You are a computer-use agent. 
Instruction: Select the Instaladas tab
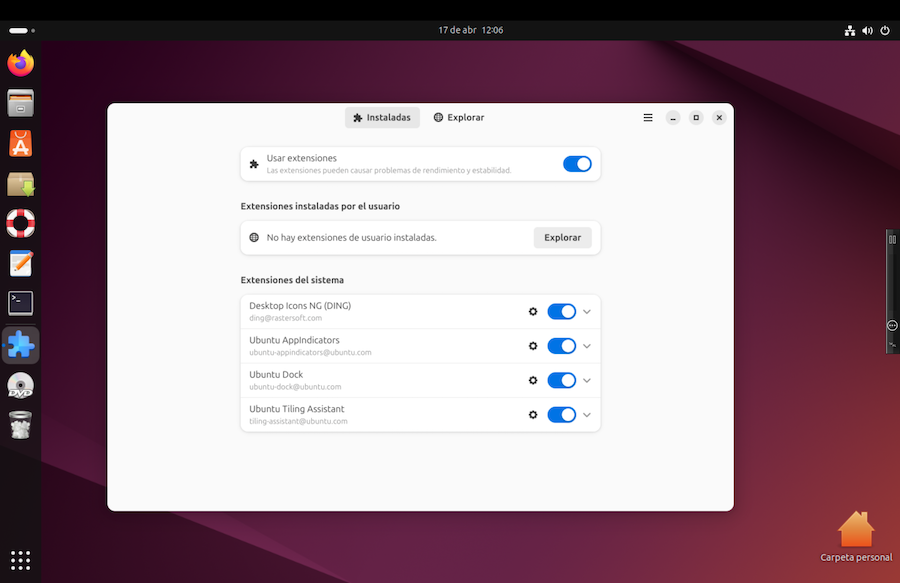[x=382, y=118]
